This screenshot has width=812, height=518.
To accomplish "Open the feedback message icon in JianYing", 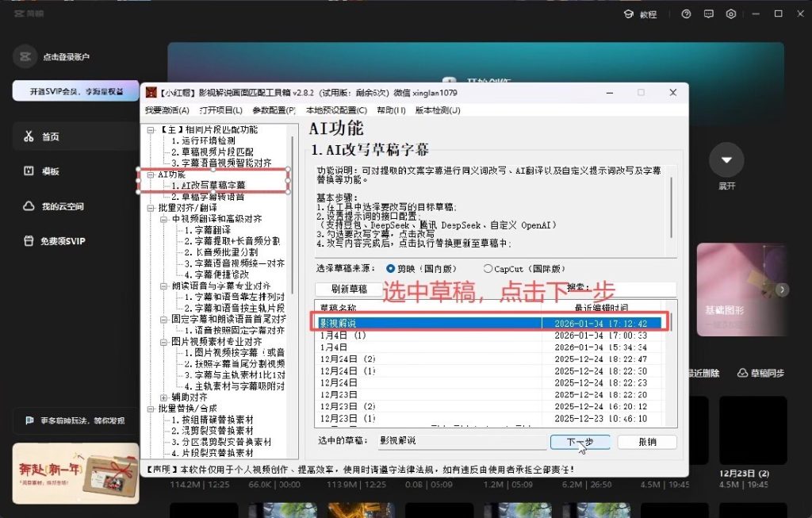I will (708, 14).
